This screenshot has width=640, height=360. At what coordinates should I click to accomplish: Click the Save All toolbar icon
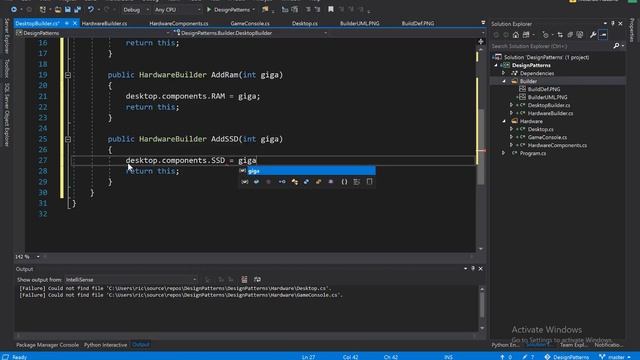point(78,9)
